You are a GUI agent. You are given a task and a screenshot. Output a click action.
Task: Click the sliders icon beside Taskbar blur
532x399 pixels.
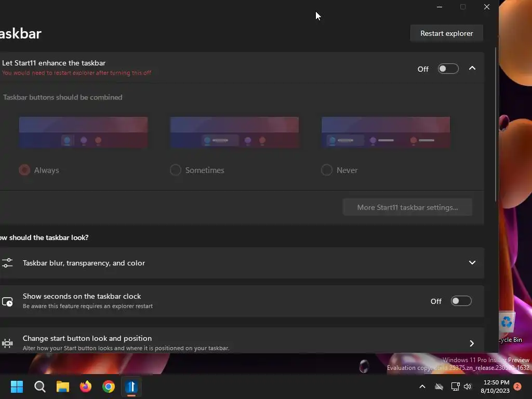(7, 263)
